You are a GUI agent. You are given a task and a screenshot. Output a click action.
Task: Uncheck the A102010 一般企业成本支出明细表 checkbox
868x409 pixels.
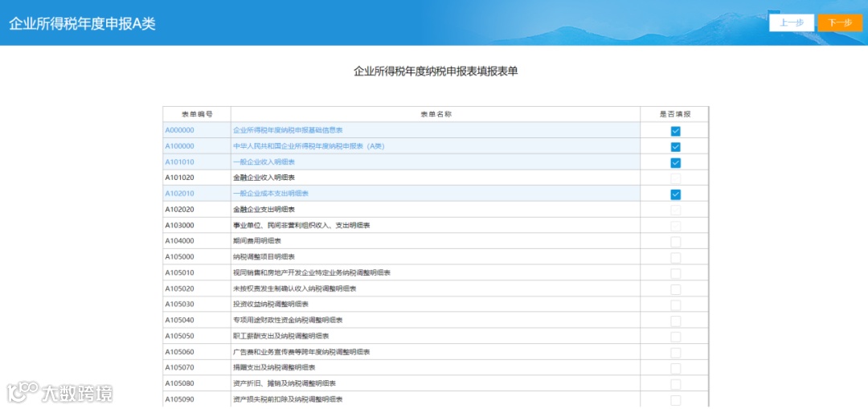[675, 194]
